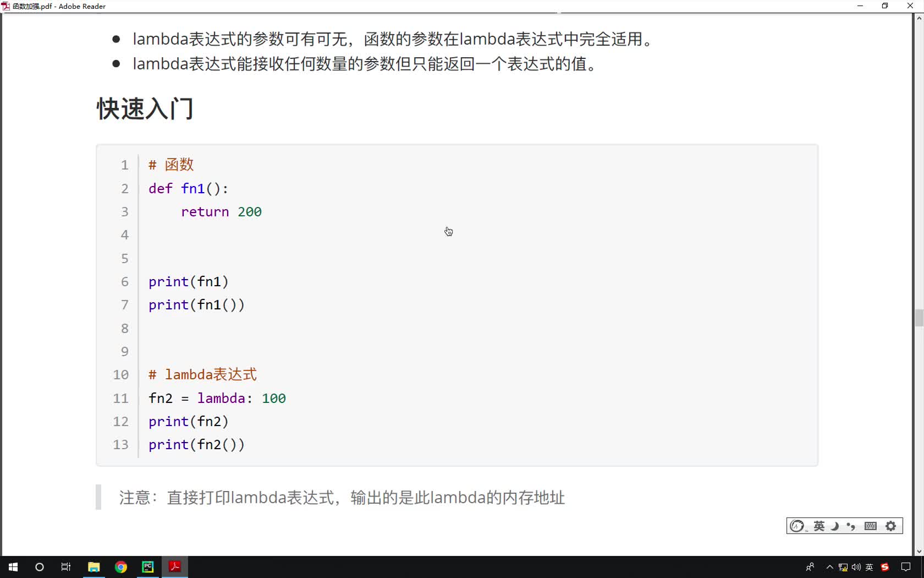Open Cortana search circle
The image size is (924, 578).
click(x=40, y=567)
